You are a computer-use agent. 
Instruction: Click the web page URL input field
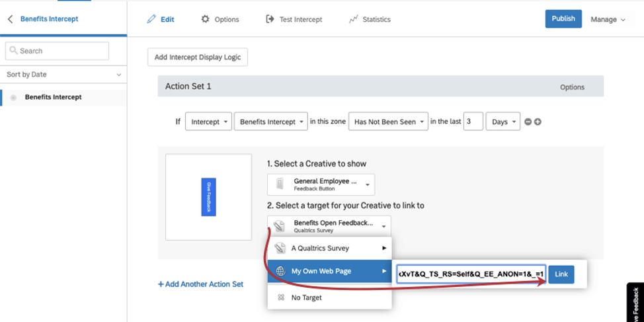(x=470, y=274)
